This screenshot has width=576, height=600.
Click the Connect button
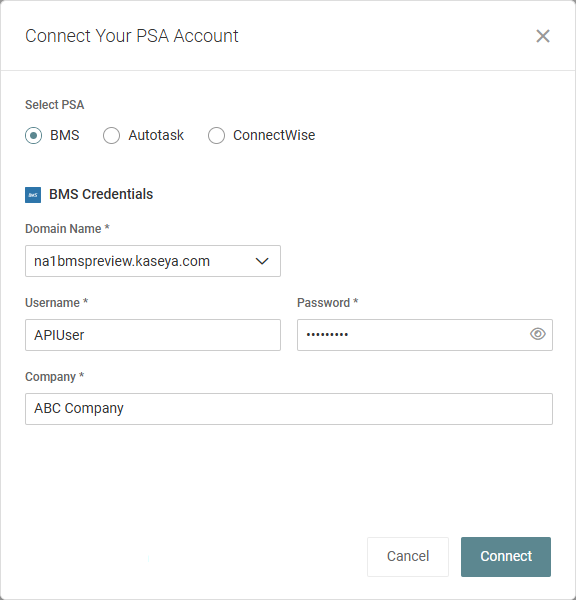click(x=506, y=556)
